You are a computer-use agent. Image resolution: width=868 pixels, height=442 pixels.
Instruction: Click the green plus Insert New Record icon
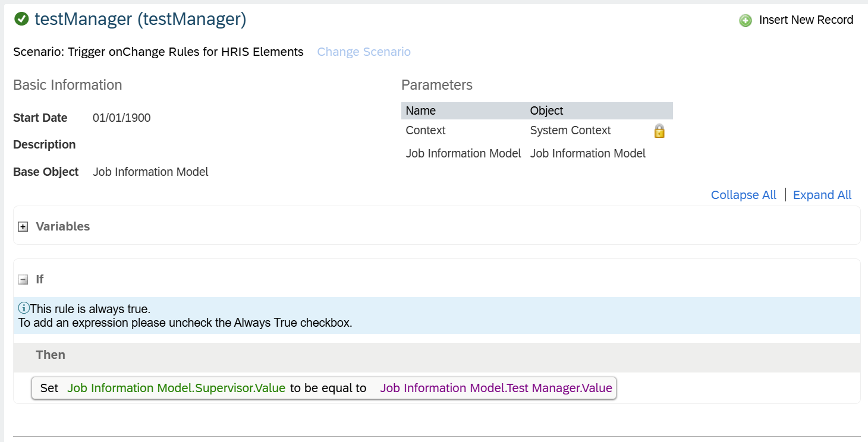tap(746, 21)
